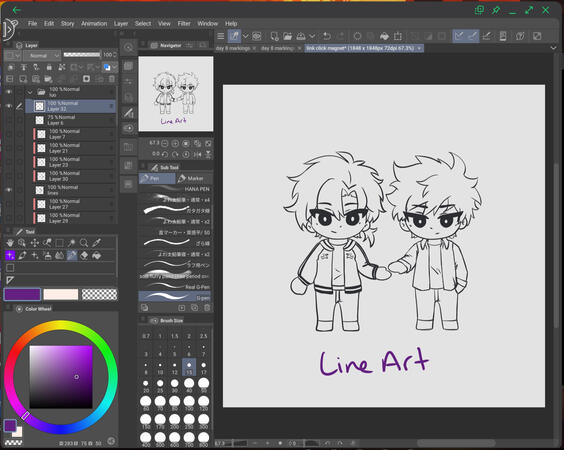Viewport: 564px width, 450px height.
Task: Select brush size 15
Action: (189, 367)
